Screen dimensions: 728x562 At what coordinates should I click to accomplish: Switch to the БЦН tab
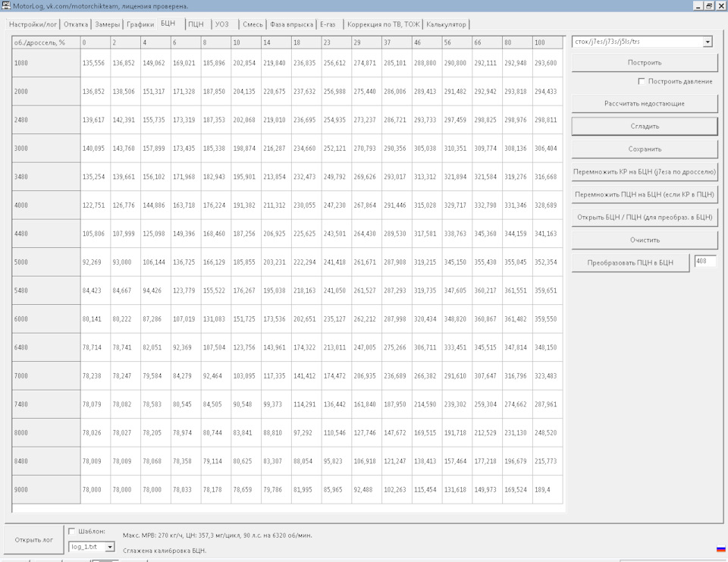168,24
